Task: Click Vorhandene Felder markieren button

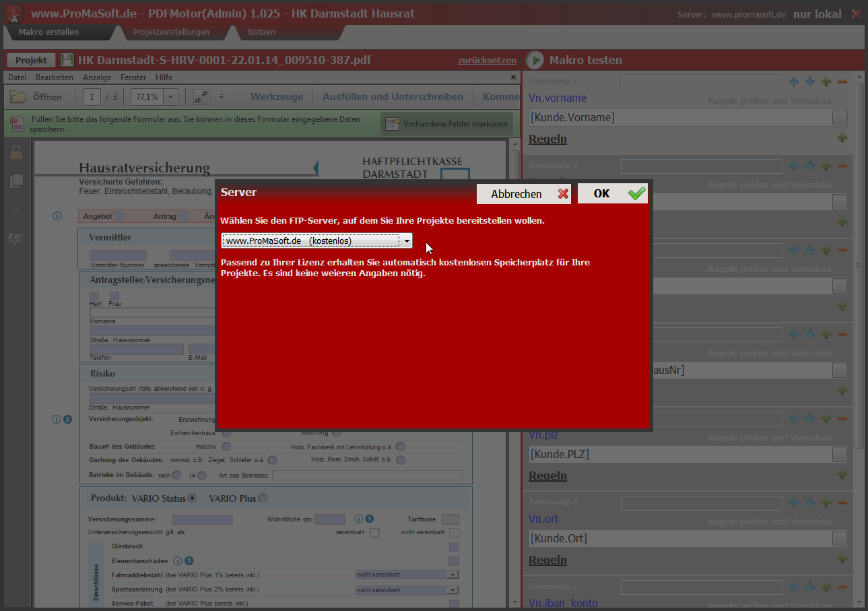Action: 446,124
